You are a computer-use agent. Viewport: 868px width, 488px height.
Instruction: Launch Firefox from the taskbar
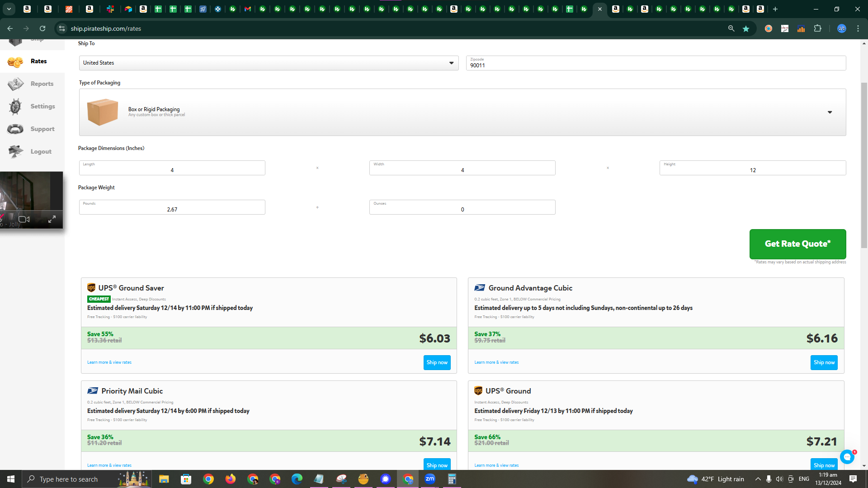[231, 479]
